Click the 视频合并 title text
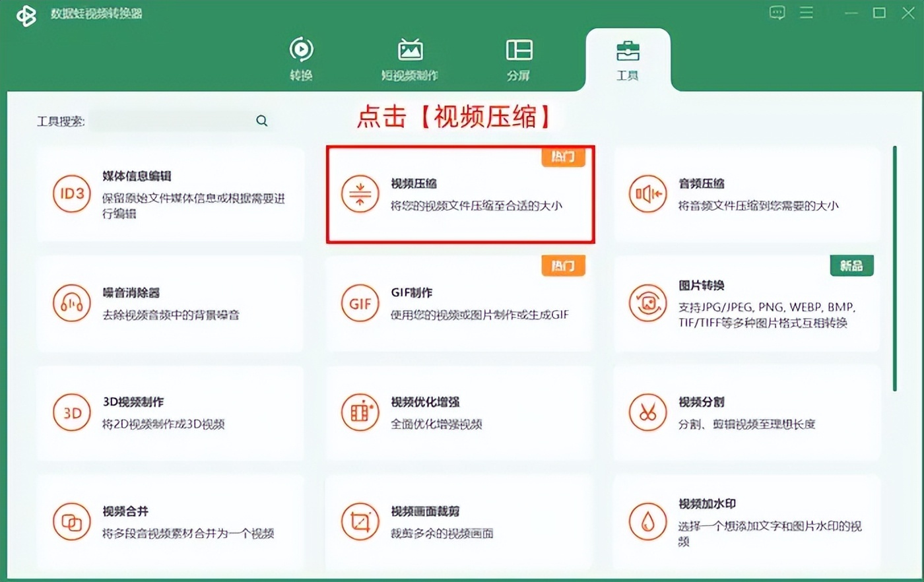The height and width of the screenshot is (582, 924). point(125,511)
